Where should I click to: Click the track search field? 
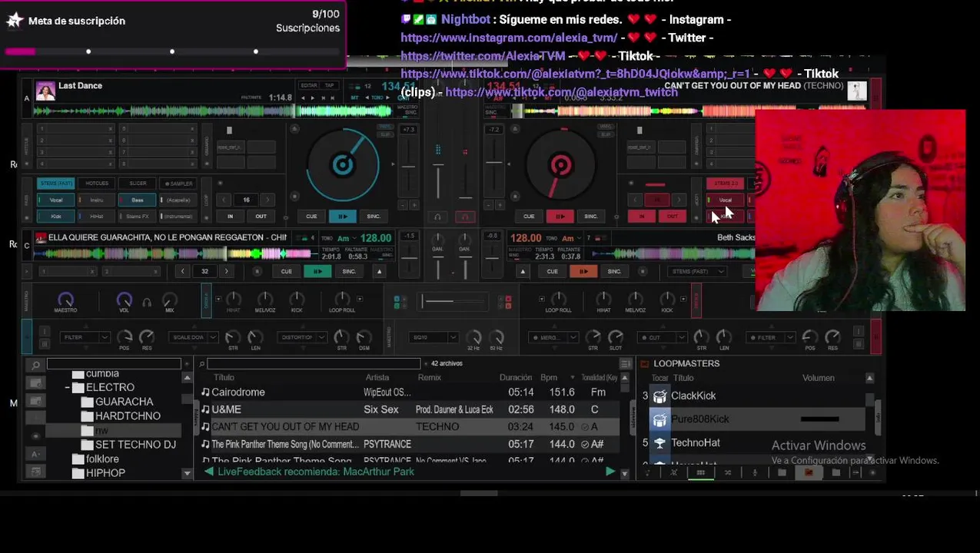(314, 364)
